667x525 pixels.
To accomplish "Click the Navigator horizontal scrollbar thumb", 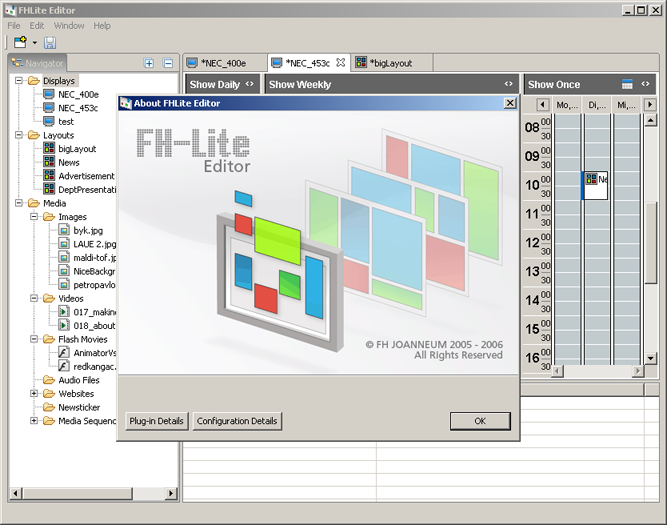I will click(x=77, y=494).
